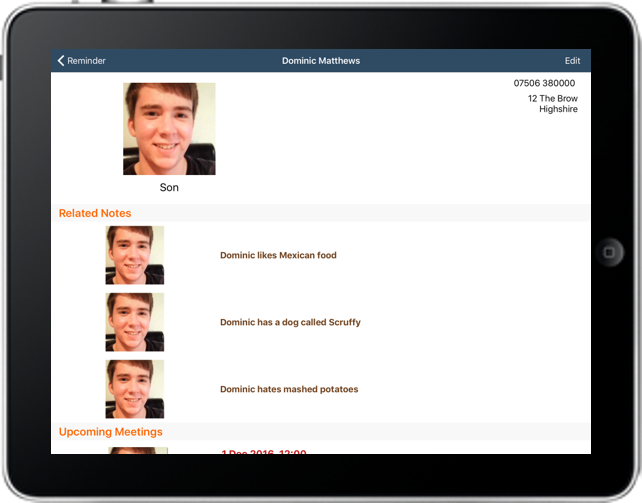The width and height of the screenshot is (642, 503).
Task: Tap the back chevron arrow icon
Action: click(x=61, y=61)
